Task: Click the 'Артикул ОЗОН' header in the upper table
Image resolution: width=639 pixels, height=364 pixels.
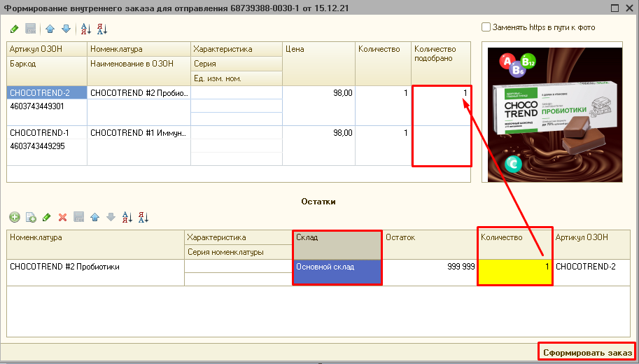Action: tap(47, 49)
